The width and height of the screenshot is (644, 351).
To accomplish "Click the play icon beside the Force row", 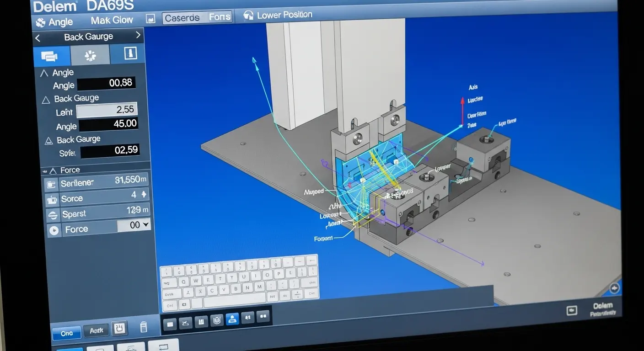I will (x=54, y=230).
